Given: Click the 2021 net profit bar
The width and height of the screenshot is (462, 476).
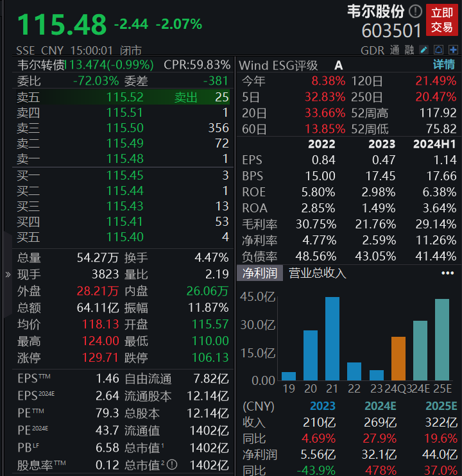Looking at the screenshot, I should (x=332, y=339).
